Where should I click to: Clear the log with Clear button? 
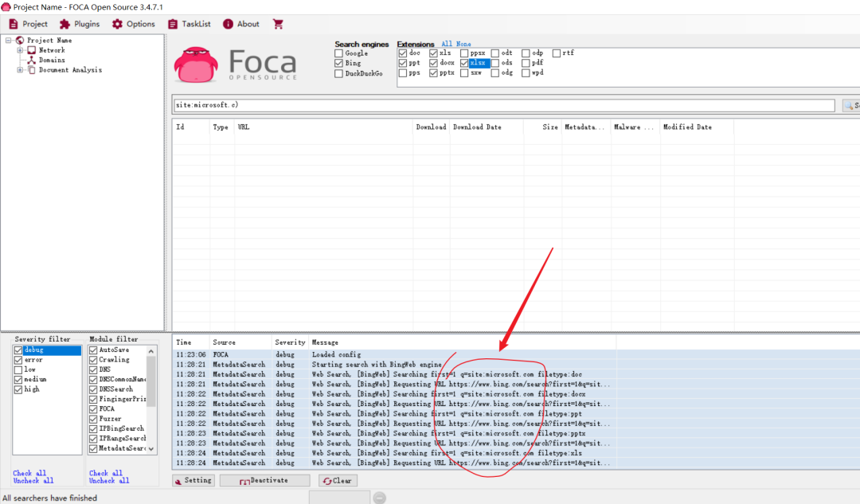point(338,480)
